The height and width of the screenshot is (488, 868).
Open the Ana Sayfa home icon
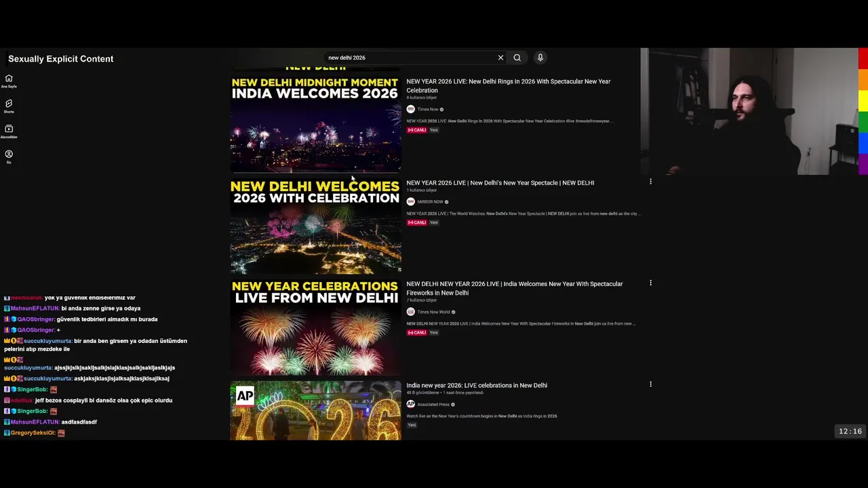[x=9, y=81]
